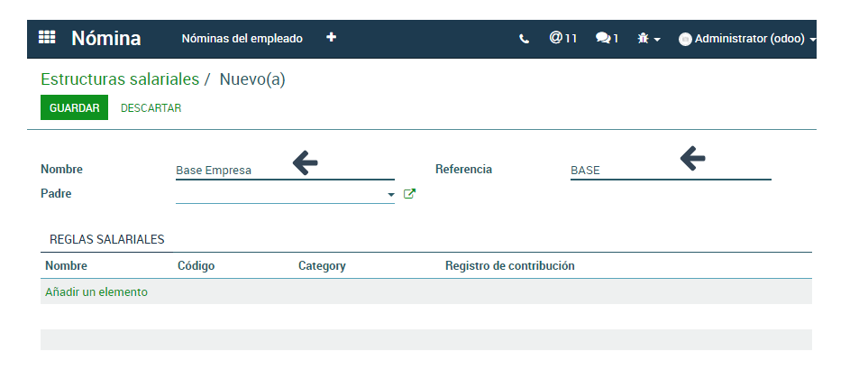The image size is (868, 379).
Task: Click the Administrator avatar icon
Action: point(685,40)
